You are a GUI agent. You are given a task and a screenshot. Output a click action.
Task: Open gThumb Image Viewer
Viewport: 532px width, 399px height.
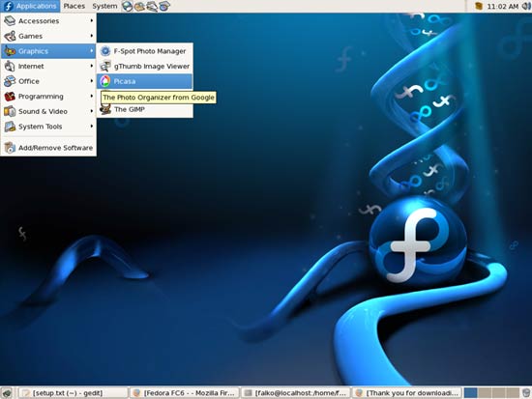click(145, 66)
